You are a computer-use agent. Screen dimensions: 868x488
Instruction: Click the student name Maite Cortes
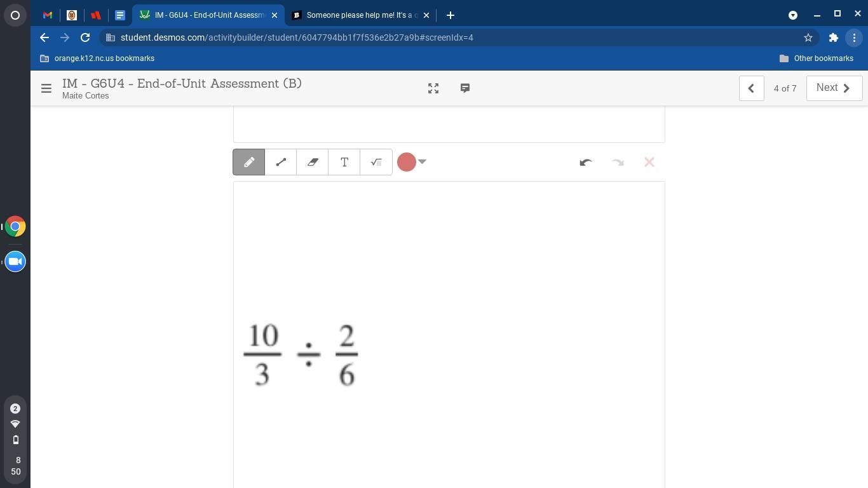86,96
